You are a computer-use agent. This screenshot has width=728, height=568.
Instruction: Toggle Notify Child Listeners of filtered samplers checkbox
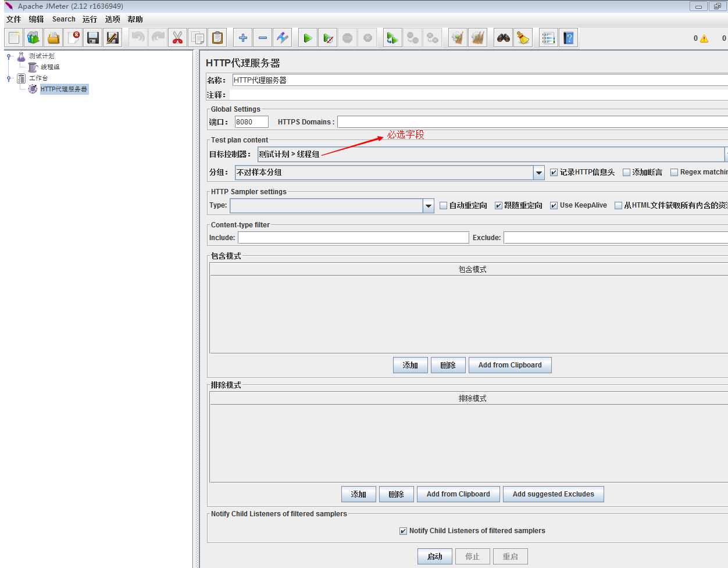point(403,531)
